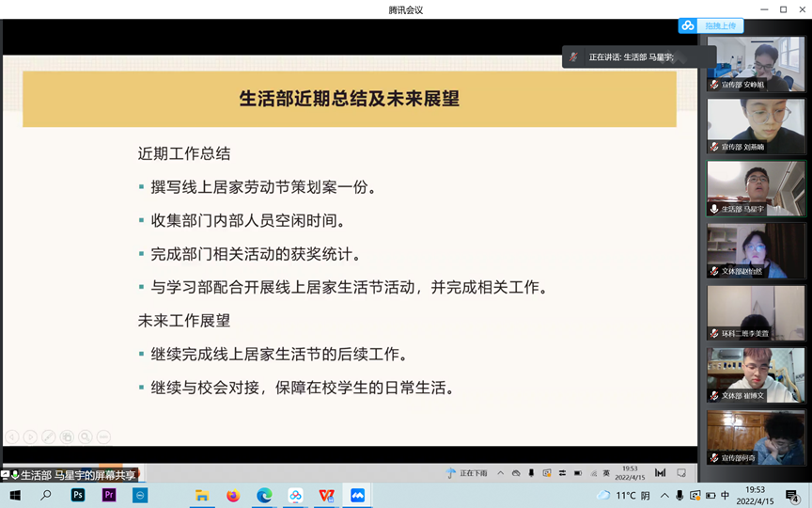Open Baidu Netdisk icon in the taskbar
The height and width of the screenshot is (508, 812).
(x=295, y=496)
